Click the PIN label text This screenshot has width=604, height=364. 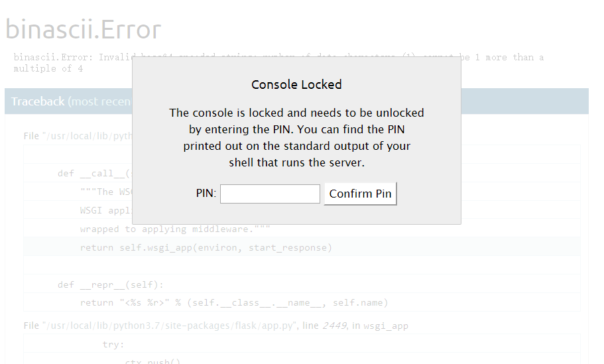point(206,193)
